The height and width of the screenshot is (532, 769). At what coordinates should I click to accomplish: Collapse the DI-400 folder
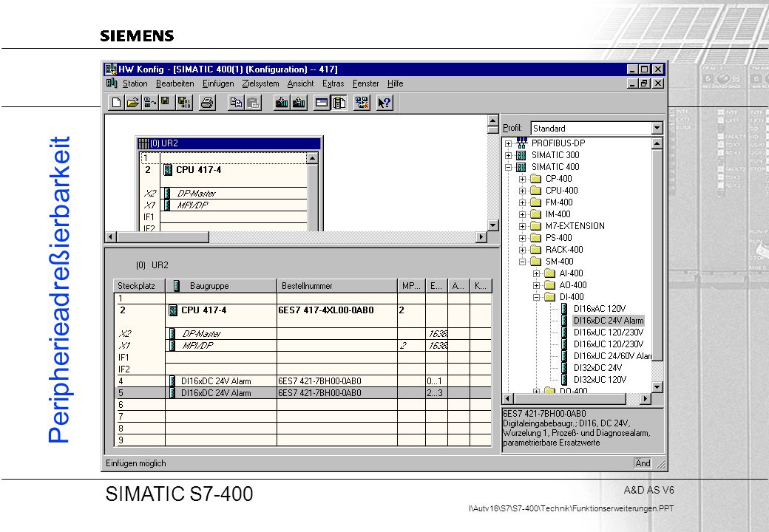[x=537, y=297]
